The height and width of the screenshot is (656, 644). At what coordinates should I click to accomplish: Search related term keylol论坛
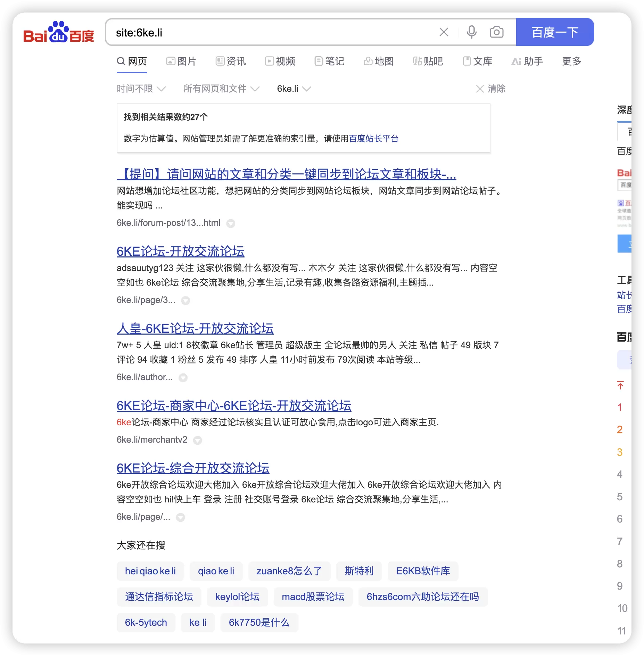point(238,597)
